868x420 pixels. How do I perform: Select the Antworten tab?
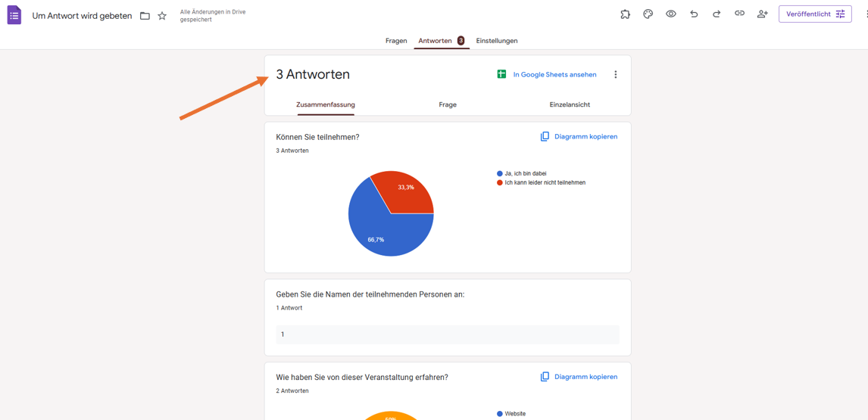(x=442, y=40)
